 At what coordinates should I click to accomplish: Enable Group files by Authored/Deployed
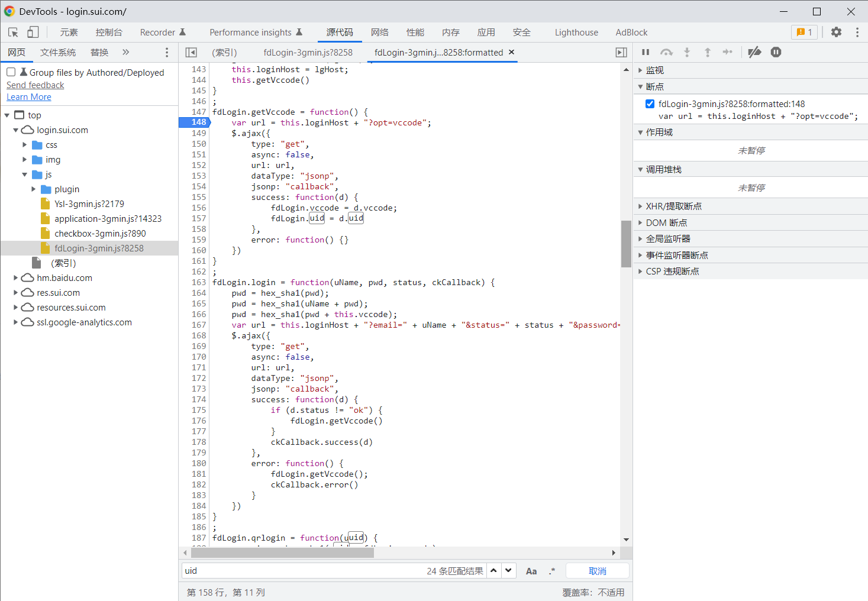point(11,72)
